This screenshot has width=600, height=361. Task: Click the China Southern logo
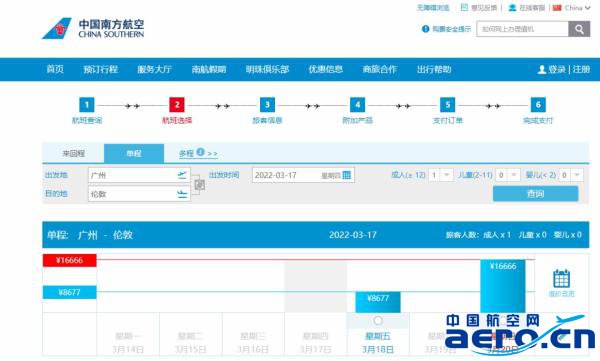coord(93,28)
